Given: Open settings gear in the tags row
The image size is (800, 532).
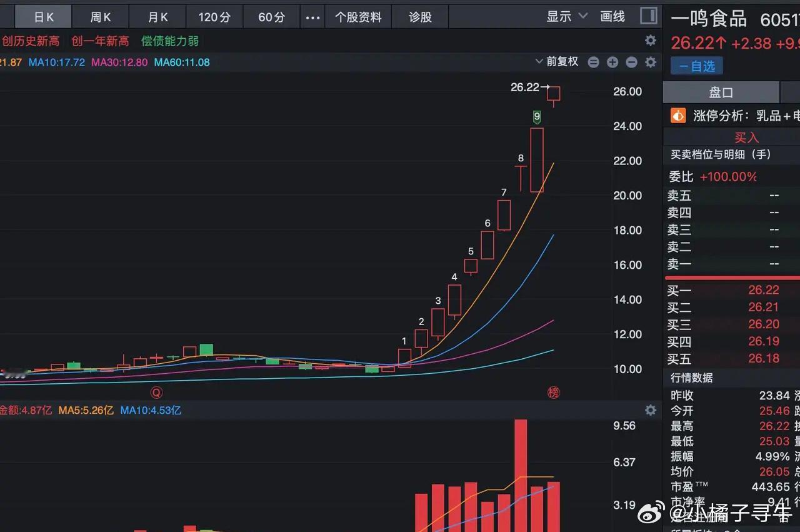Looking at the screenshot, I should pyautogui.click(x=651, y=41).
